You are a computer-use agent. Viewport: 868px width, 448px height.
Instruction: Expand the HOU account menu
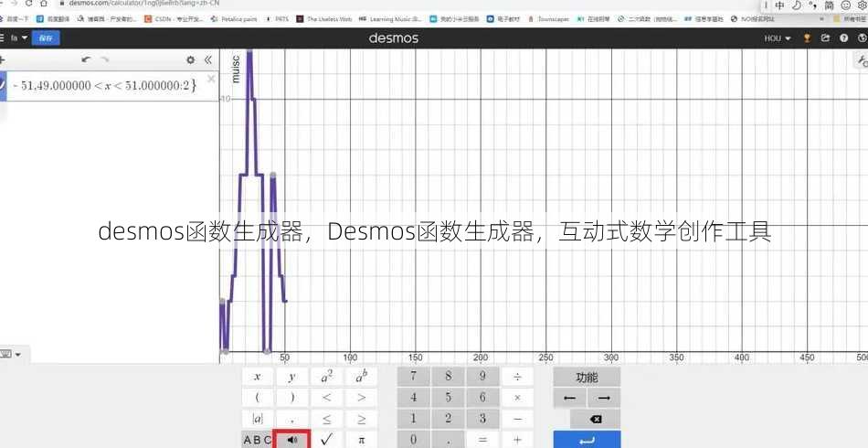(x=778, y=38)
